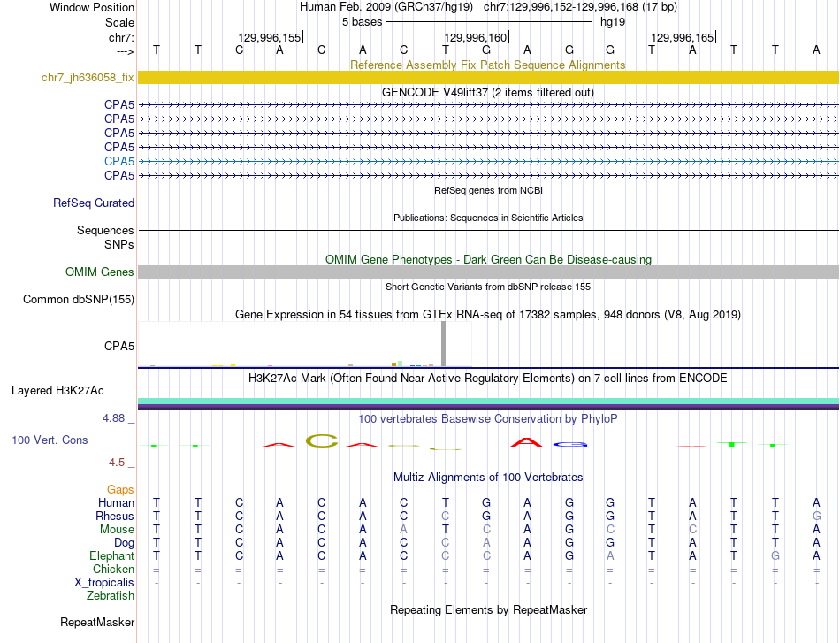Open the RefSeq genes from NCBI title

[488, 190]
